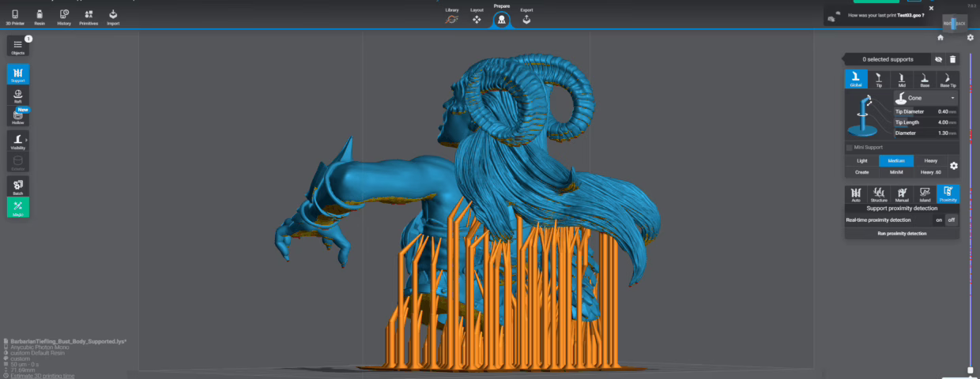The width and height of the screenshot is (980, 379).
Task: Click the view orientation cube
Action: pyautogui.click(x=954, y=24)
